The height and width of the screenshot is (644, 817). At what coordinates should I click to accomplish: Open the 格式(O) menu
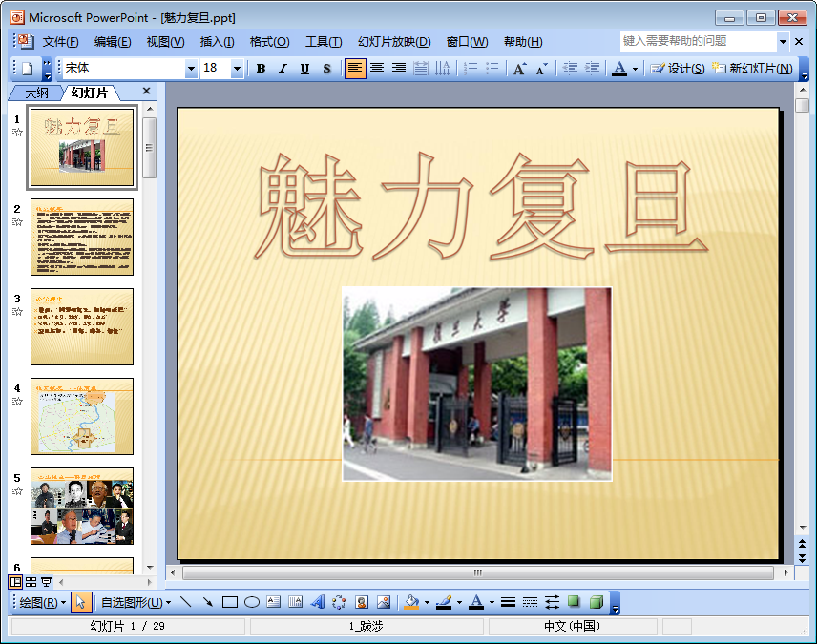click(x=269, y=42)
